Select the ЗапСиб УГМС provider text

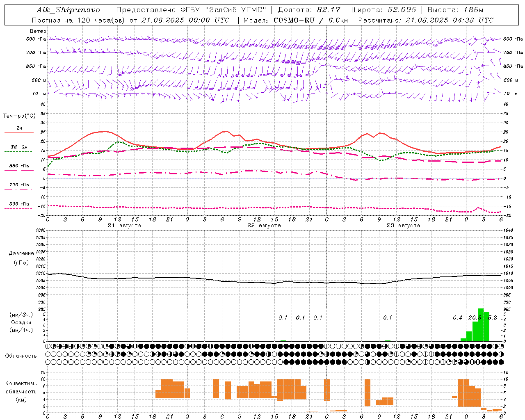[x=235, y=10]
